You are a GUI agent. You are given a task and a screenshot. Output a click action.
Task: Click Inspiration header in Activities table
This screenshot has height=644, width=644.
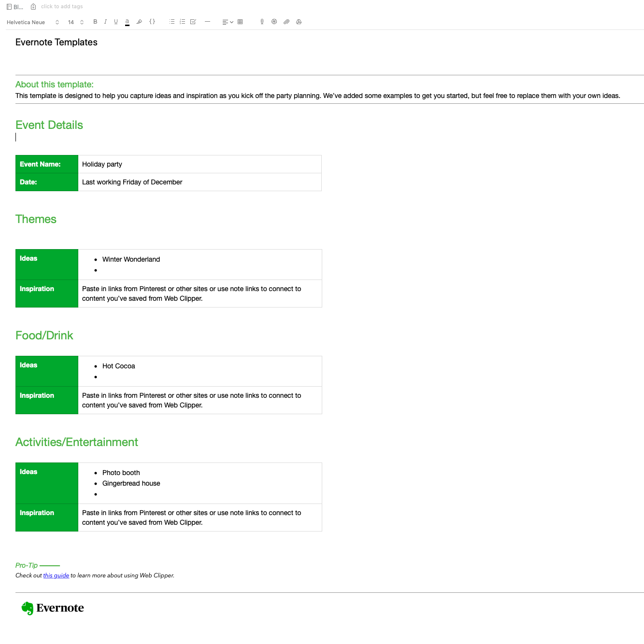point(47,518)
